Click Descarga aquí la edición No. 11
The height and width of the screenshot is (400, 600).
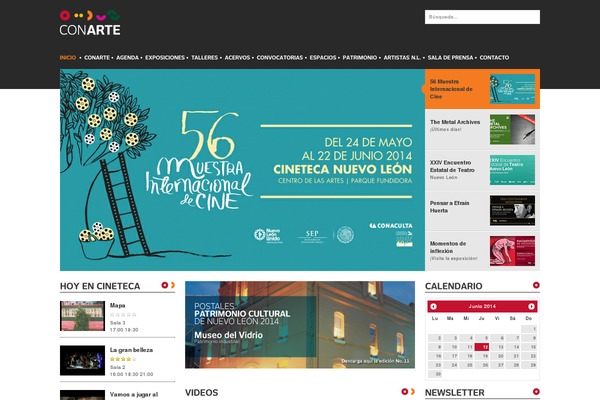(375, 361)
